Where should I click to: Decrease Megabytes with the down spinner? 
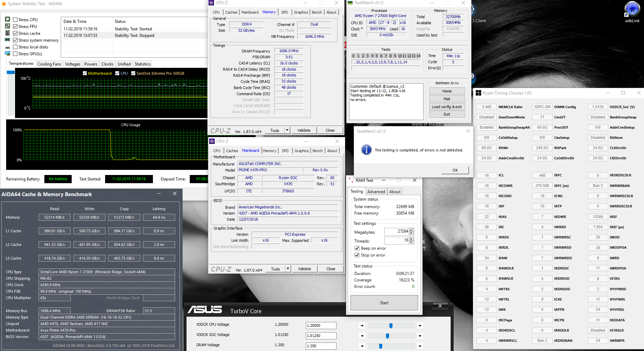pos(411,233)
